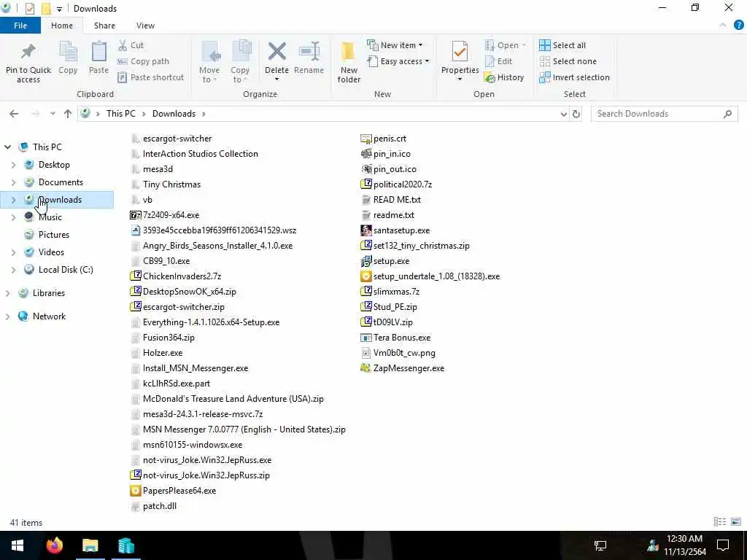Select the escargot-switcher folder
The width and height of the screenshot is (747, 560).
pos(171,139)
